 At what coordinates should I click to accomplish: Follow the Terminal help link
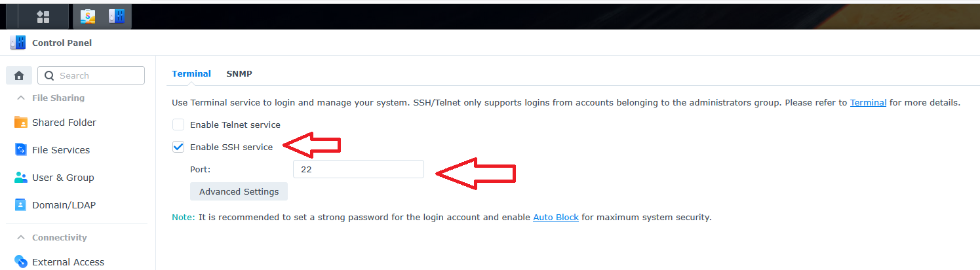(x=868, y=103)
